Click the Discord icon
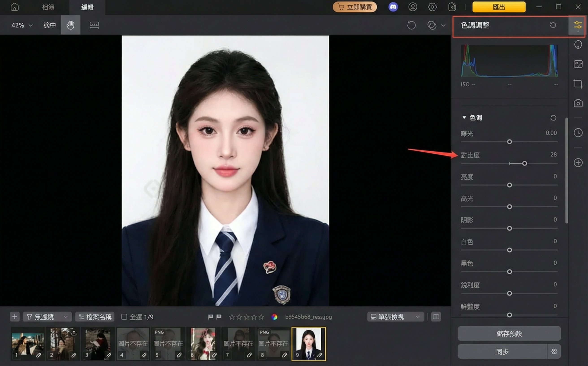Screen dimensions: 588x366 coord(393,7)
